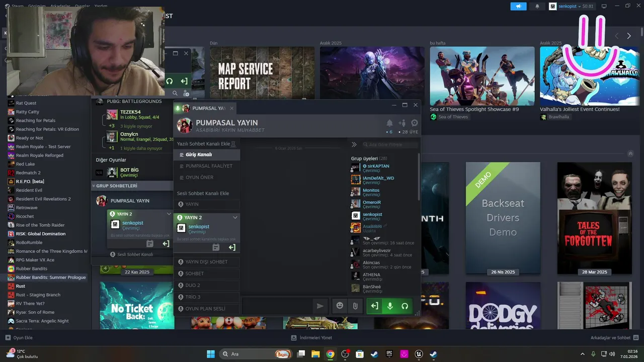Screen dimensions: 644x362
Task: Show hidden system tray icons
Action: point(583,354)
